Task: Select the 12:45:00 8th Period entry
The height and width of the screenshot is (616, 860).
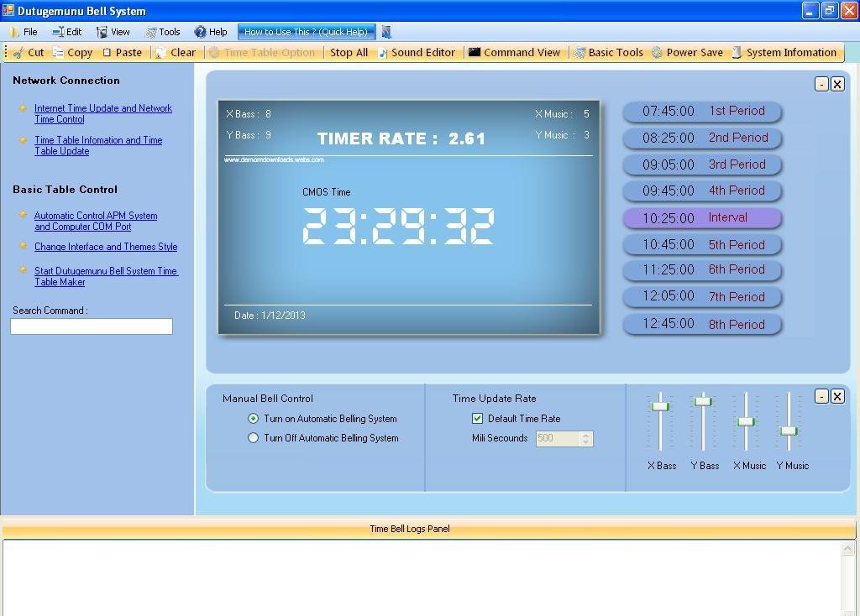Action: [x=702, y=324]
